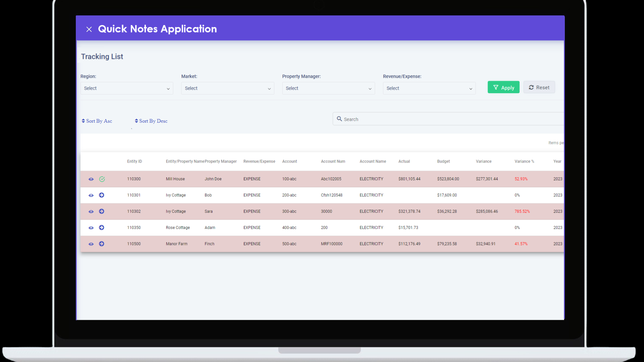
Task: Click the search magnifier icon
Action: pyautogui.click(x=339, y=119)
